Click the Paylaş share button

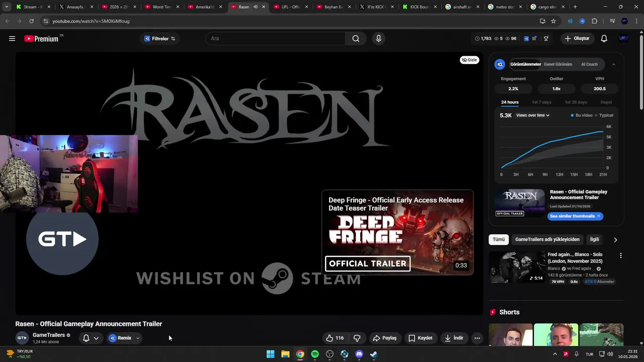pyautogui.click(x=384, y=338)
